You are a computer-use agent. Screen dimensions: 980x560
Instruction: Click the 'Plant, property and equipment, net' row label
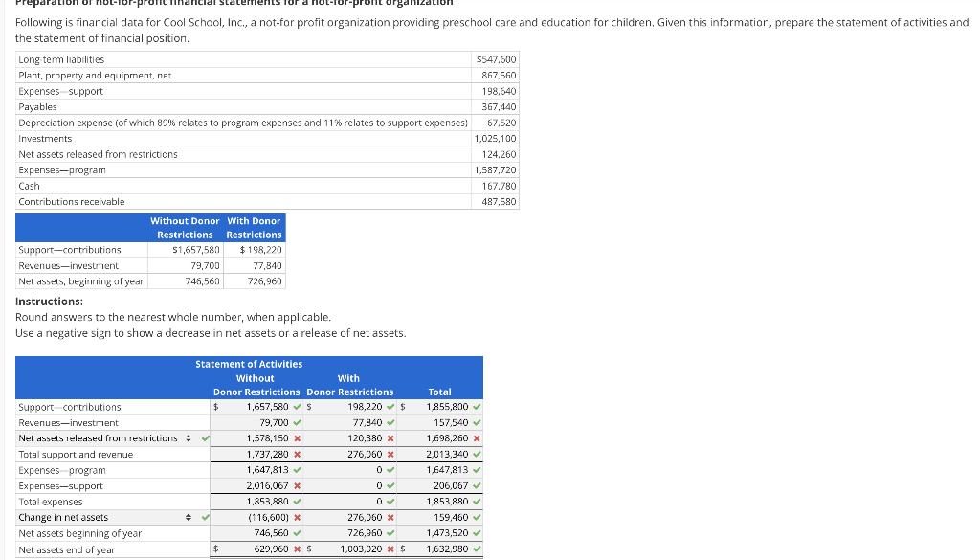pyautogui.click(x=95, y=76)
